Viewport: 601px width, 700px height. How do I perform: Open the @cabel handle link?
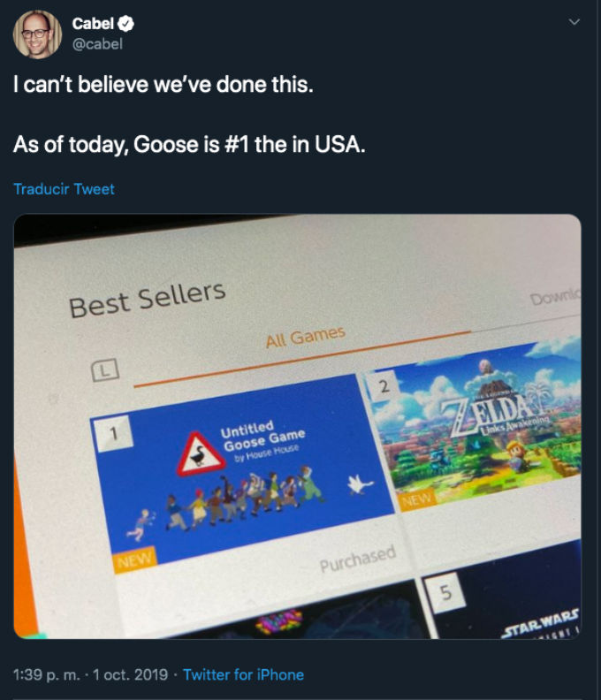pos(96,44)
